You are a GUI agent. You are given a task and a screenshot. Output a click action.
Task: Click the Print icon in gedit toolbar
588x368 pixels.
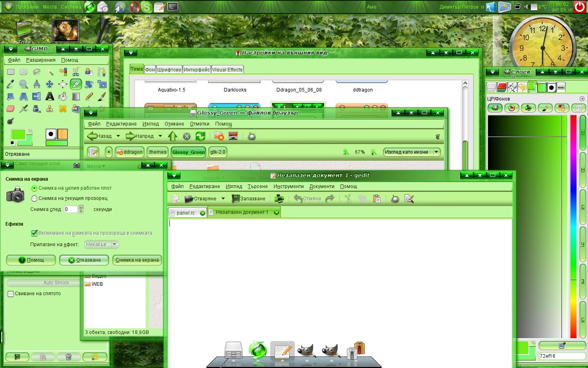point(279,199)
